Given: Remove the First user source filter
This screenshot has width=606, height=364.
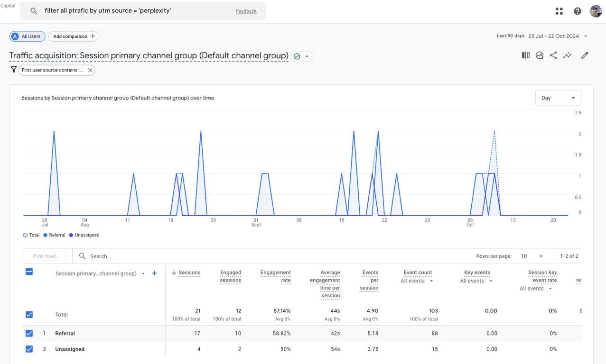Looking at the screenshot, I should point(90,70).
